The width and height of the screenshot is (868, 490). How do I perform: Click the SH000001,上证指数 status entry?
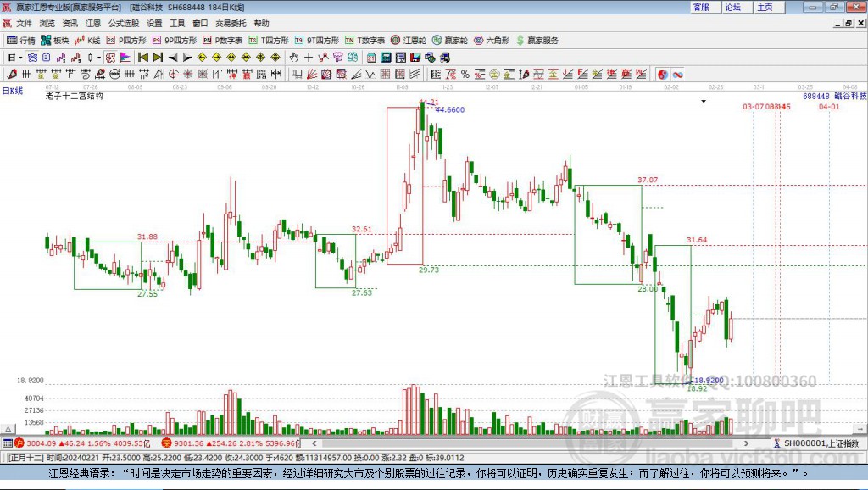[821, 443]
